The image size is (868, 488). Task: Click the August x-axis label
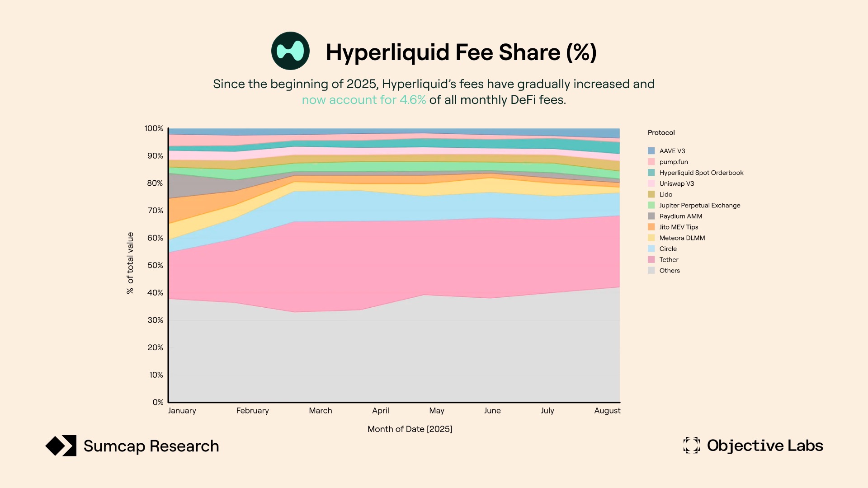pos(607,410)
